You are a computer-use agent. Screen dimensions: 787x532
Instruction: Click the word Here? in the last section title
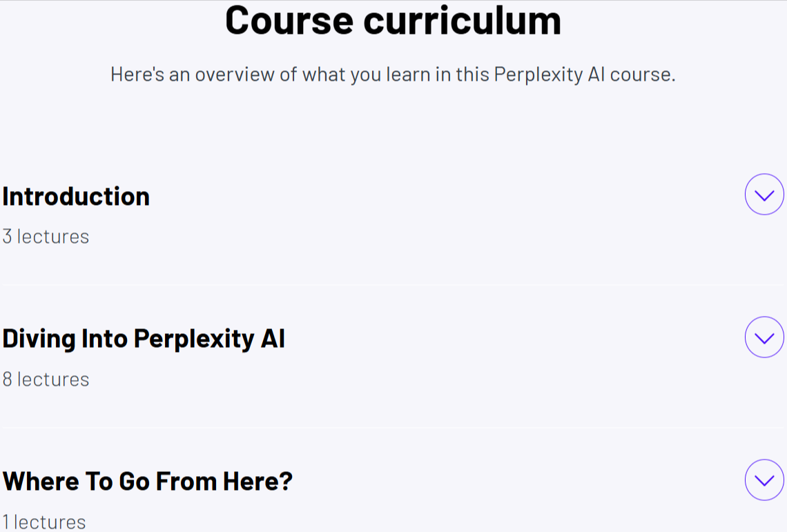258,481
